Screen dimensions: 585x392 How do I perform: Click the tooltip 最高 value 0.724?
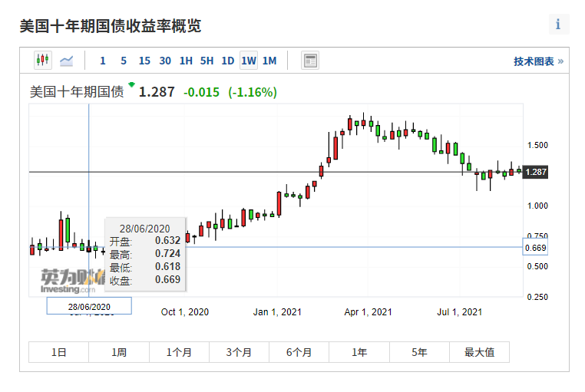tap(168, 253)
